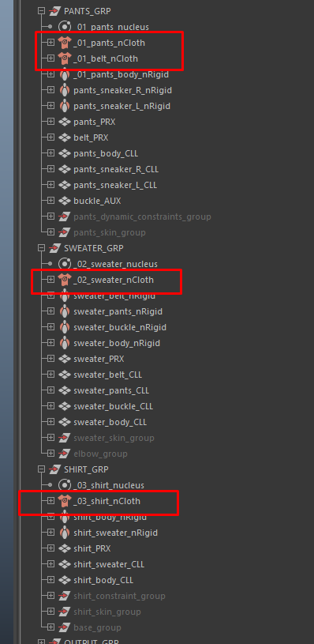This screenshot has width=314, height=644.
Task: Select _01_pants_nucleus in the outliner
Action: 111,27
